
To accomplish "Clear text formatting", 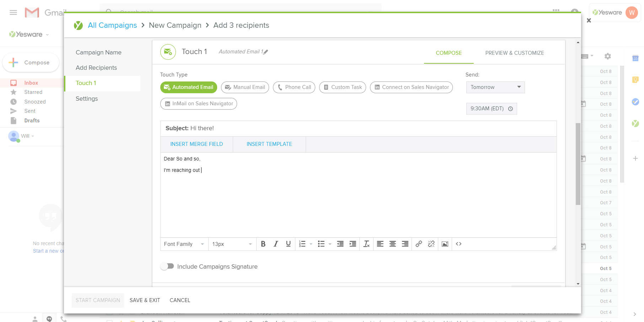I will (x=366, y=244).
